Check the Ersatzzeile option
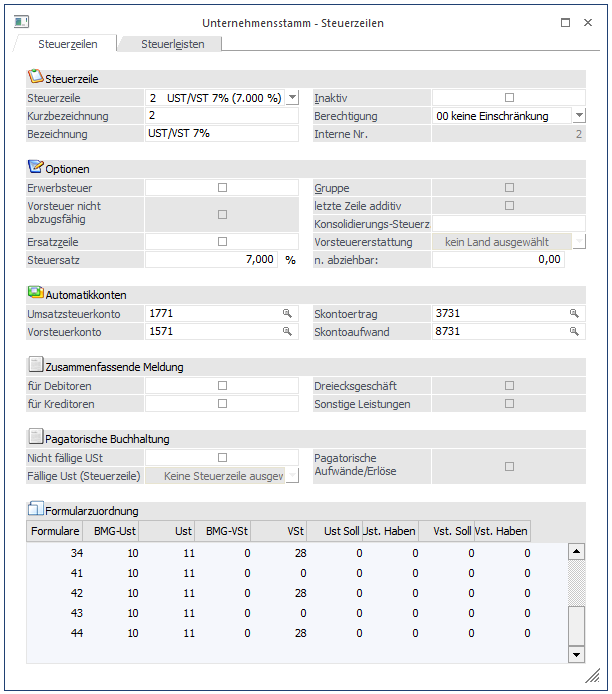The height and width of the screenshot is (694, 612). [x=222, y=241]
